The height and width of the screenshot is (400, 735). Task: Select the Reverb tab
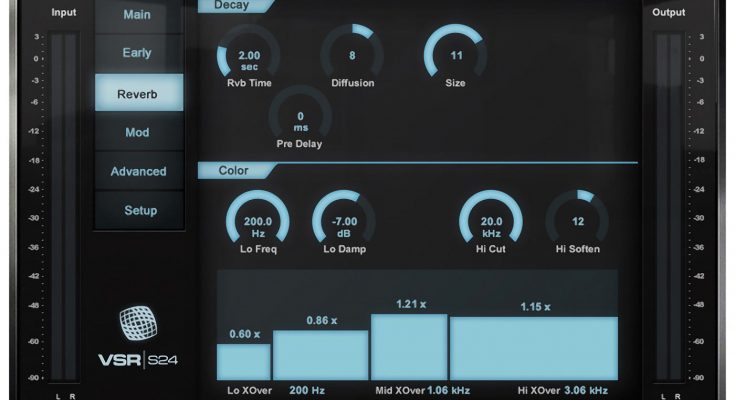[139, 93]
